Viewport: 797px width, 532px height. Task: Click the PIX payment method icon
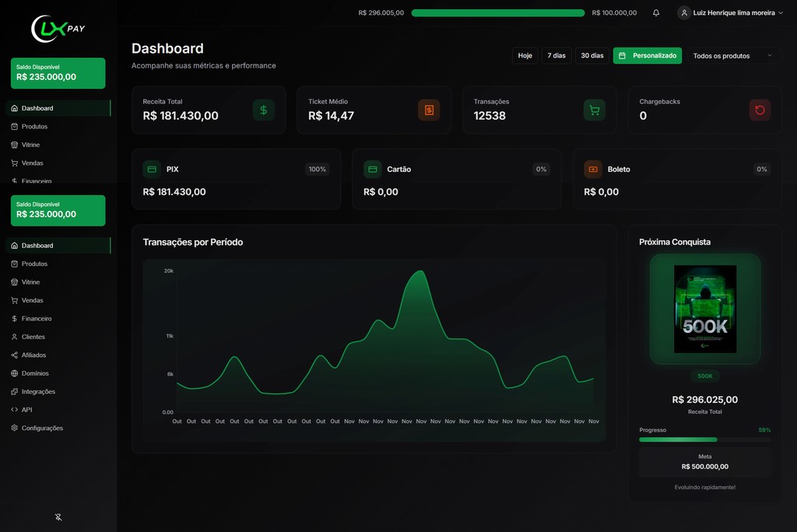pos(152,170)
